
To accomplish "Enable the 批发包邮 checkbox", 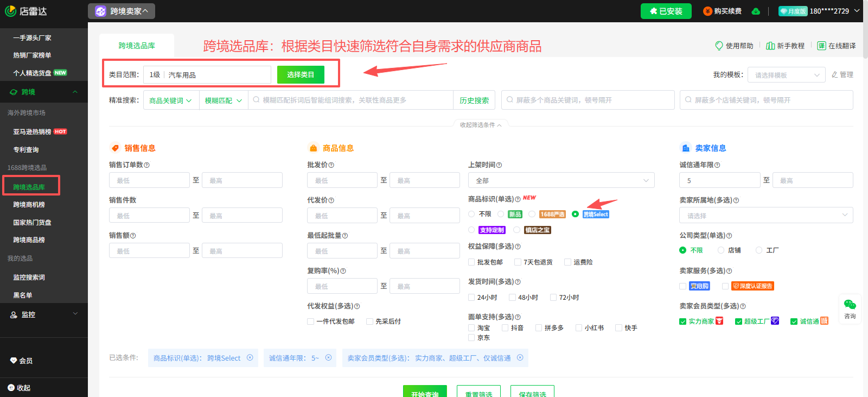I will pyautogui.click(x=471, y=262).
